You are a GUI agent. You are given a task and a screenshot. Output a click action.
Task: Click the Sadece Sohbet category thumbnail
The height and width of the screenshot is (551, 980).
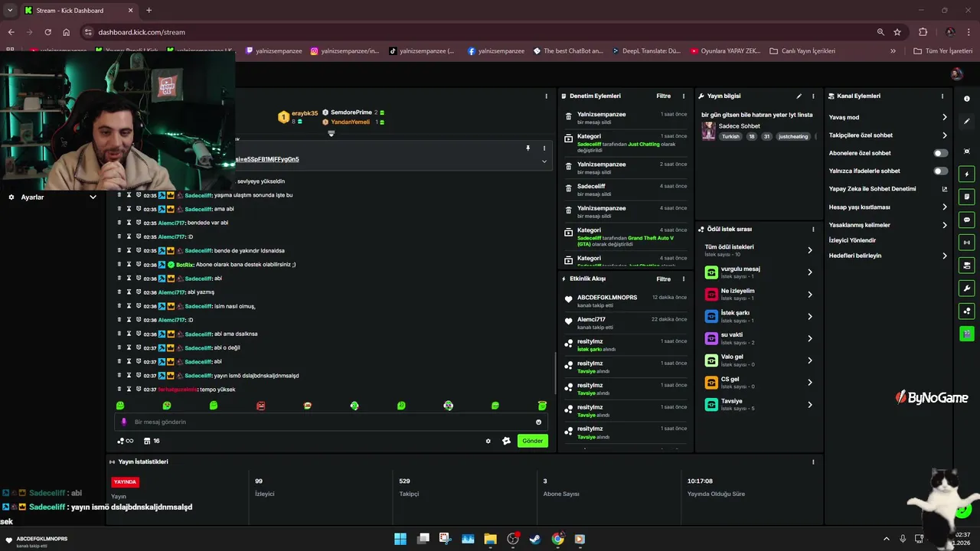point(708,131)
